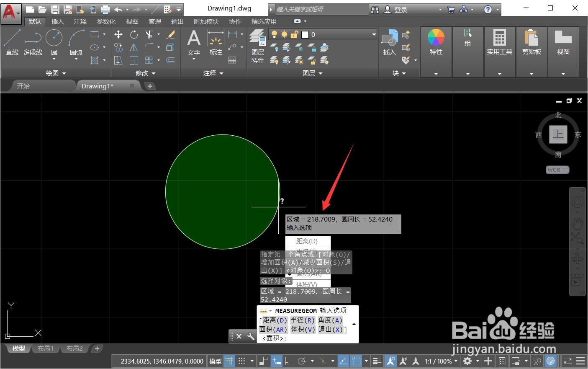588x369 pixels.
Task: Click the Offset tool icon
Action: [171, 60]
